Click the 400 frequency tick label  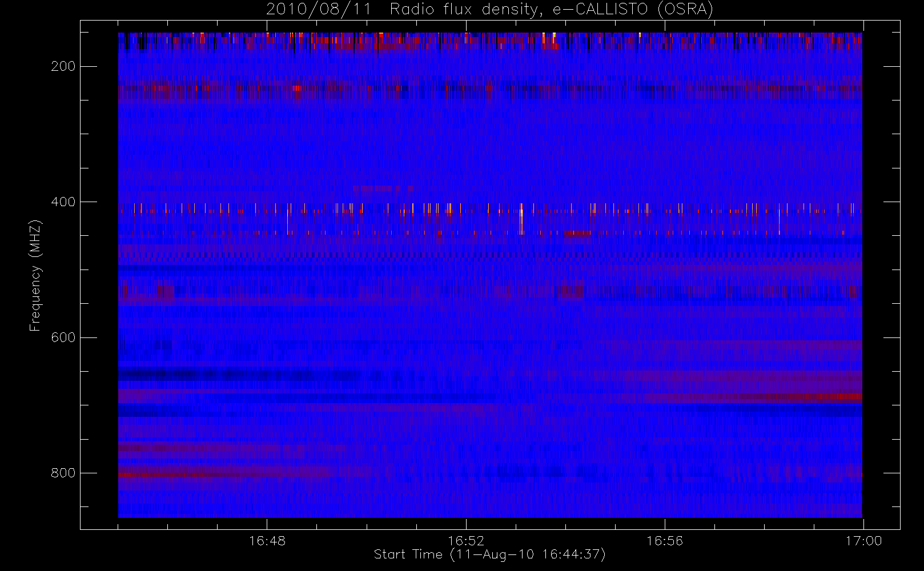point(63,202)
